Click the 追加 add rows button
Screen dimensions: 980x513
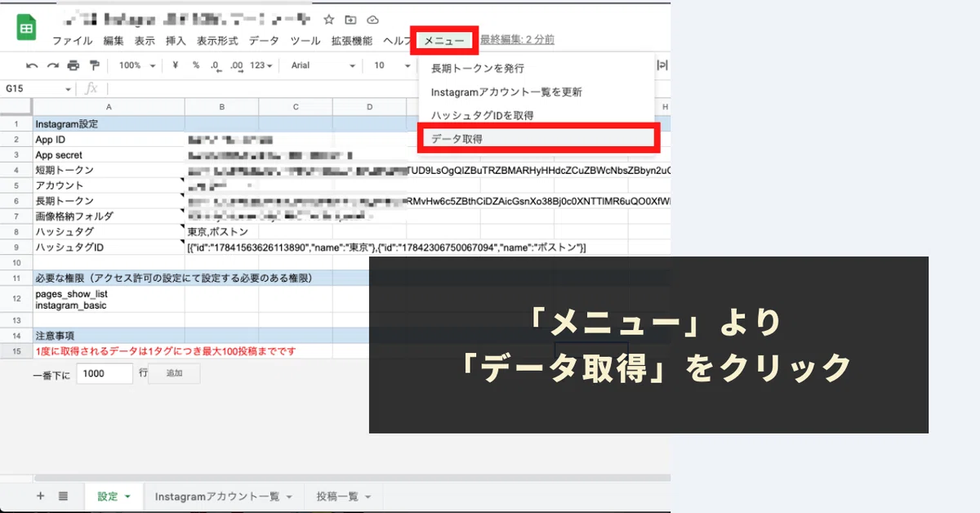pos(174,373)
